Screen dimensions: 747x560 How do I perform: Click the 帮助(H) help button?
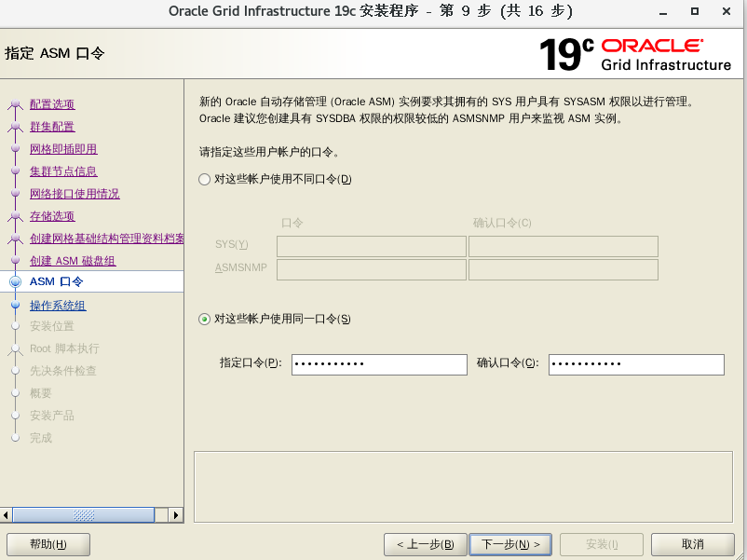click(x=48, y=544)
